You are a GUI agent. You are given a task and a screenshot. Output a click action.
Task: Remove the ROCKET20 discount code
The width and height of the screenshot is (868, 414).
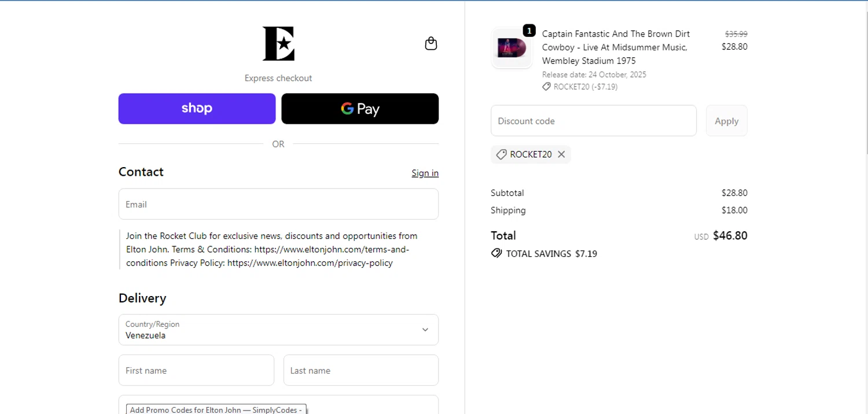point(561,154)
